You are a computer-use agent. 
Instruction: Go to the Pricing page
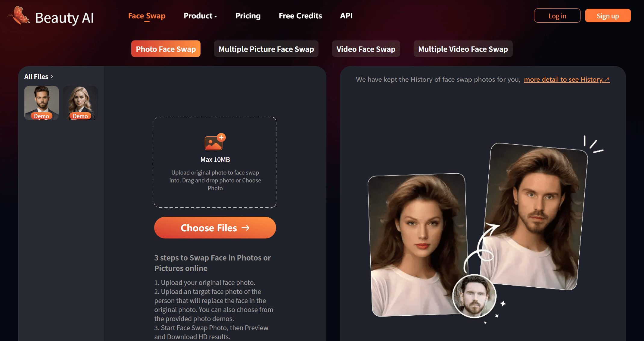pos(248,16)
